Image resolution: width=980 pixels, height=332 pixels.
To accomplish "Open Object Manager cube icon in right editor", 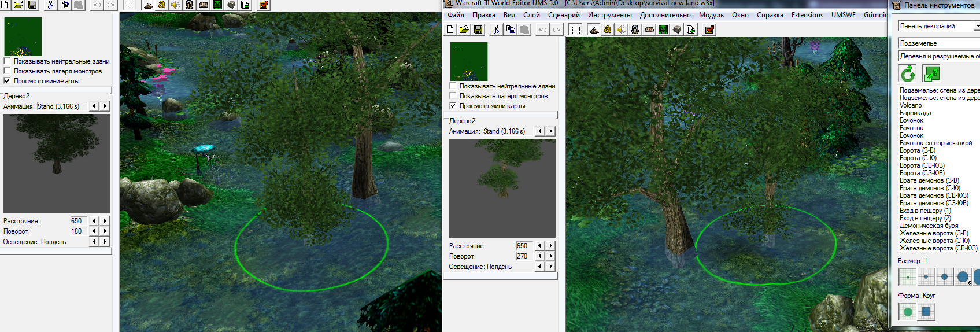I will [x=677, y=29].
